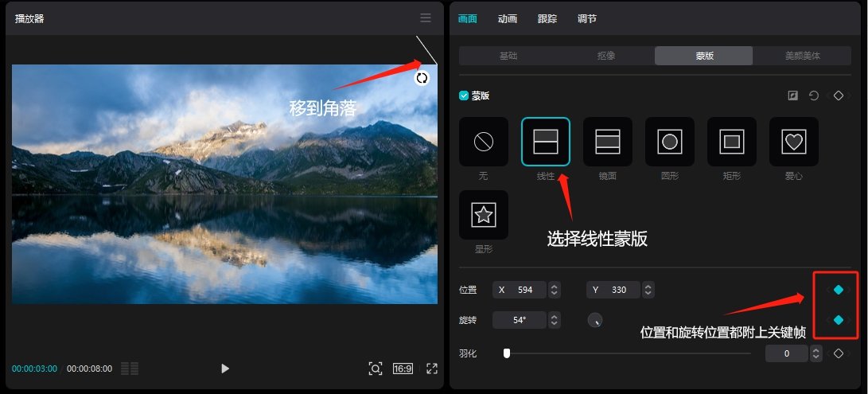Go to next 旋转 keyframe
This screenshot has height=394, width=868.
coord(849,320)
